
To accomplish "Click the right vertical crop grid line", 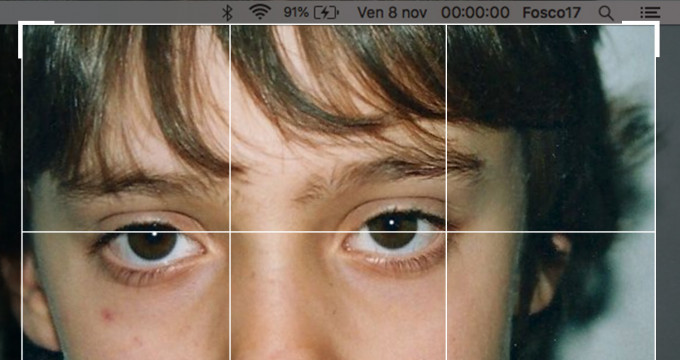I will point(447,192).
